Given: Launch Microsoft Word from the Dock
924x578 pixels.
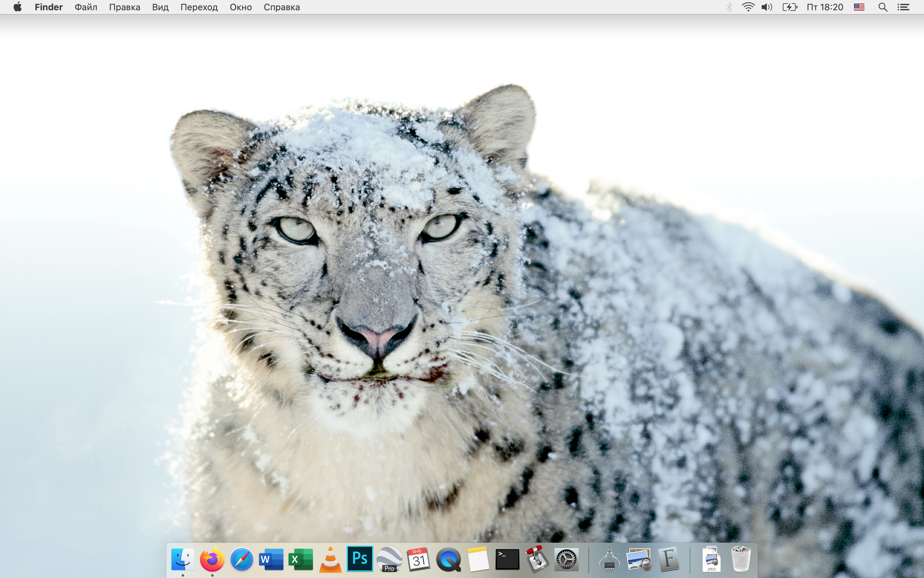Looking at the screenshot, I should (271, 560).
